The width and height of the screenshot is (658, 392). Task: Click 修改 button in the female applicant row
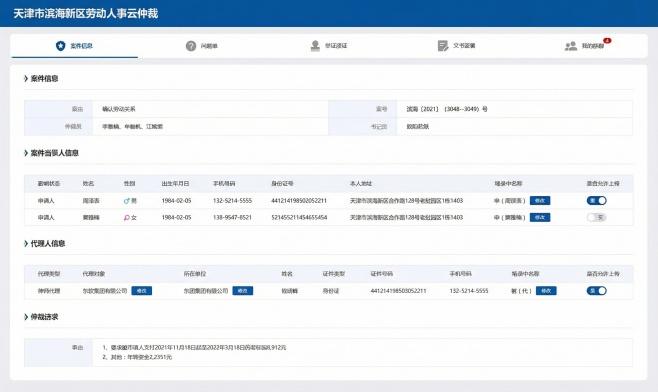(x=540, y=217)
